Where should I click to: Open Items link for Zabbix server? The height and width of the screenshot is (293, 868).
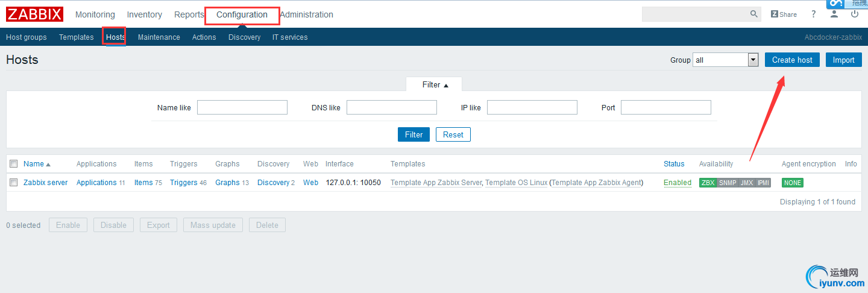(143, 183)
